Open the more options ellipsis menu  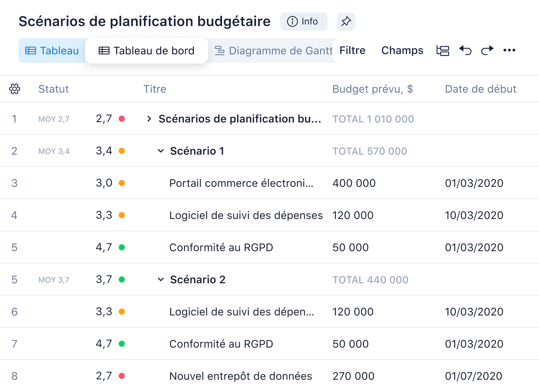click(x=509, y=50)
